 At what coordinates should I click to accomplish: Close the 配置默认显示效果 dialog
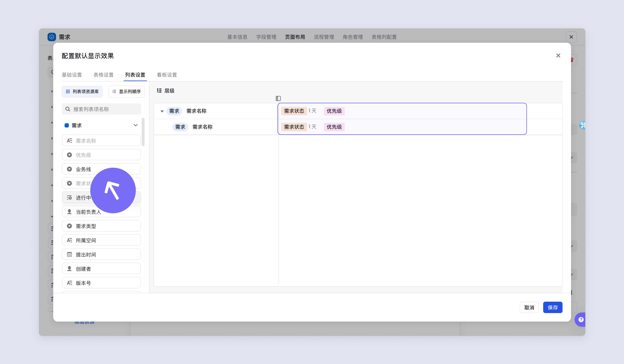pyautogui.click(x=558, y=55)
